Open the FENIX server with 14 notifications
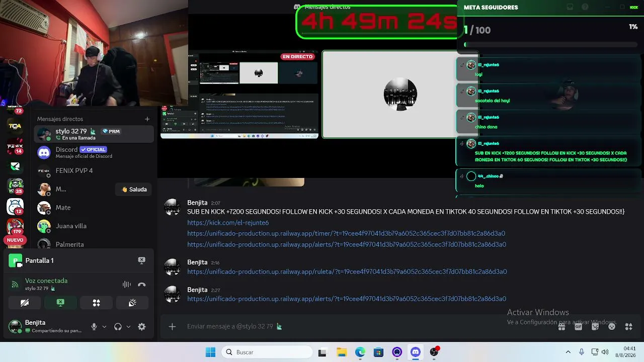The width and height of the screenshot is (644, 362). tap(15, 147)
